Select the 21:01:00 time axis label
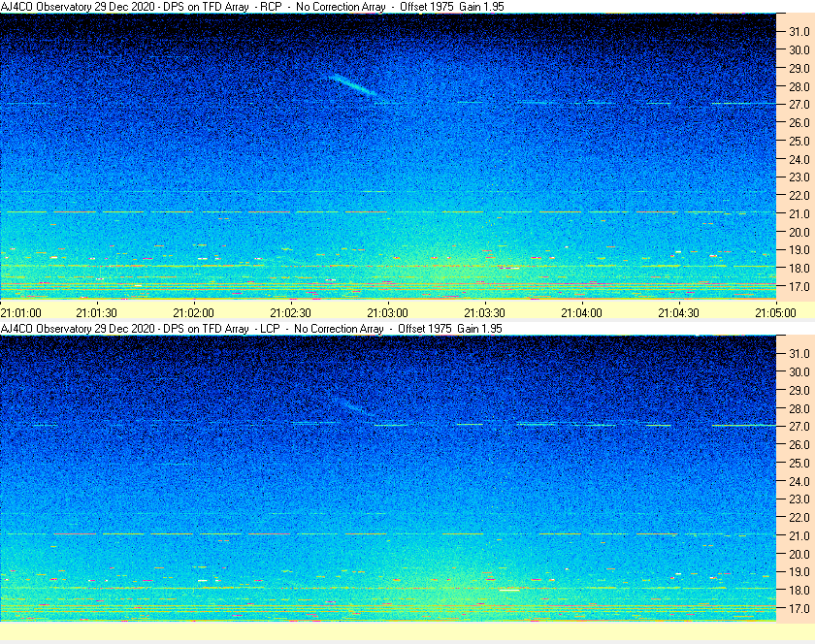The width and height of the screenshot is (815, 644). pos(20,313)
